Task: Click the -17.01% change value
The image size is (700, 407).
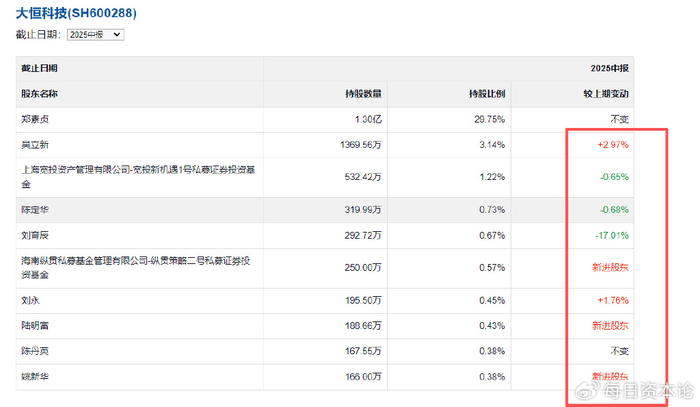Action: [611, 236]
